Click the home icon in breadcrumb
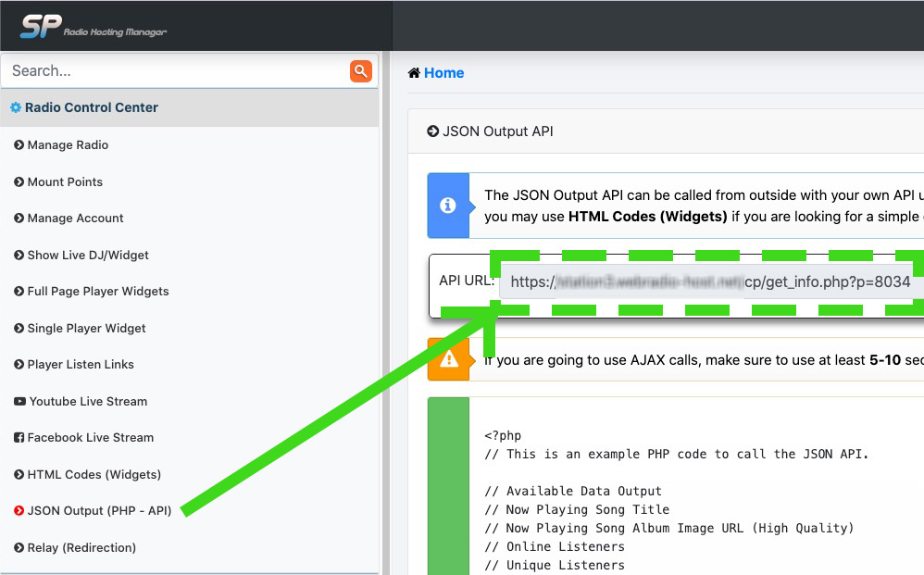Screen dimensions: 924x575 (x=414, y=73)
